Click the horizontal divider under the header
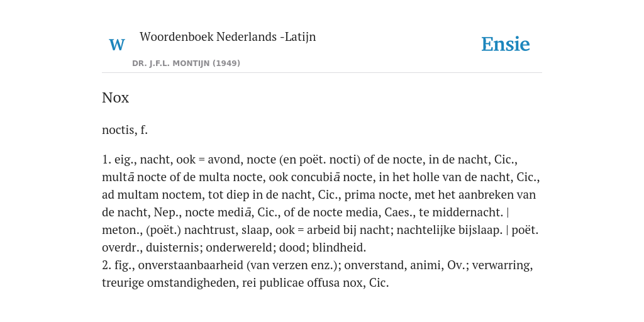 tap(322, 73)
